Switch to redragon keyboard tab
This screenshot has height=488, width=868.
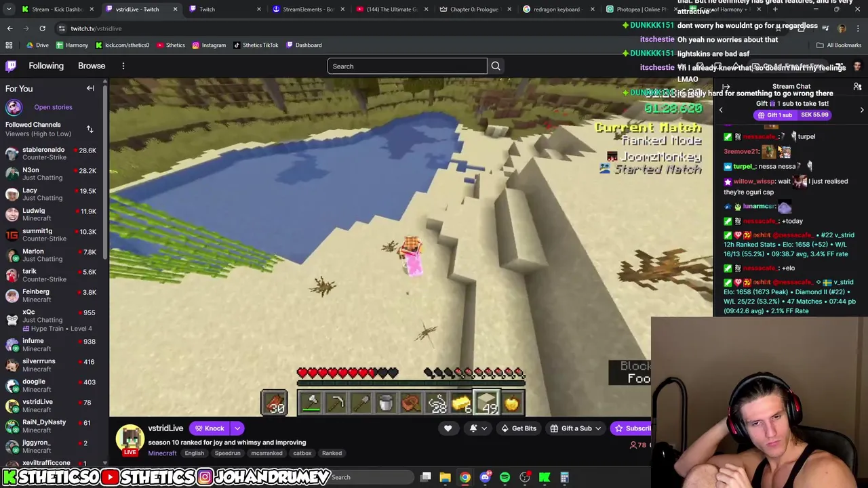click(x=559, y=9)
